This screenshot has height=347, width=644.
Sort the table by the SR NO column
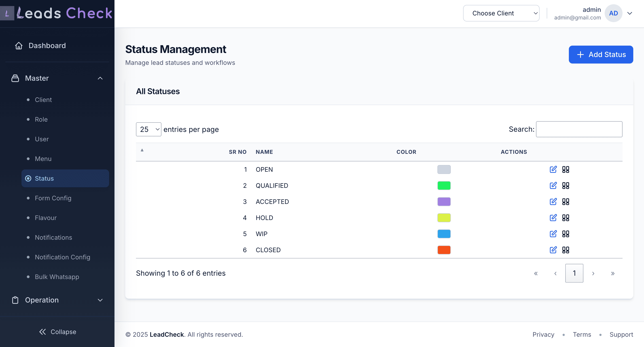click(237, 152)
